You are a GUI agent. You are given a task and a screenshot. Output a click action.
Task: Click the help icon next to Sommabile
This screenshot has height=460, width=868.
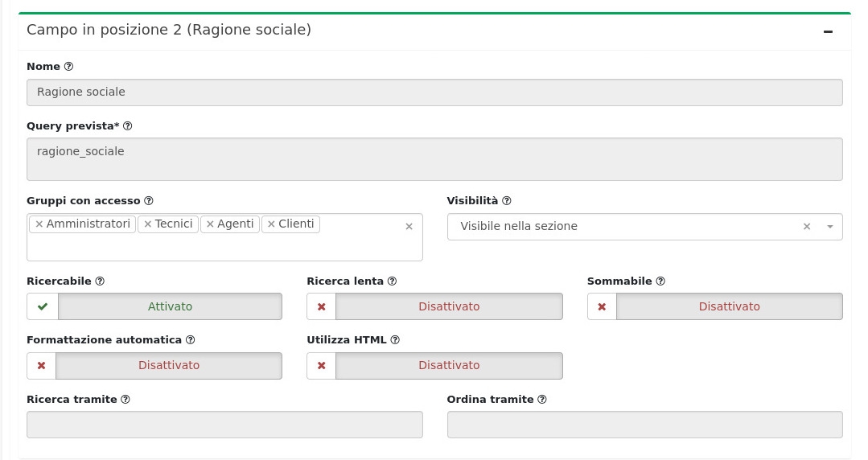coord(660,281)
